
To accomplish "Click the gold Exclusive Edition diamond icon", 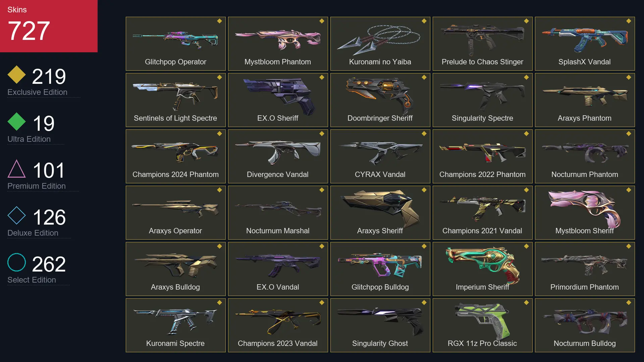I will tap(16, 74).
